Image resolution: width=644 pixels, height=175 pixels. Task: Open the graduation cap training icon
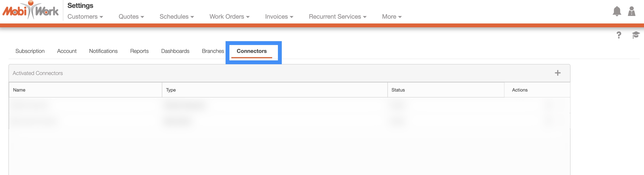(x=636, y=35)
